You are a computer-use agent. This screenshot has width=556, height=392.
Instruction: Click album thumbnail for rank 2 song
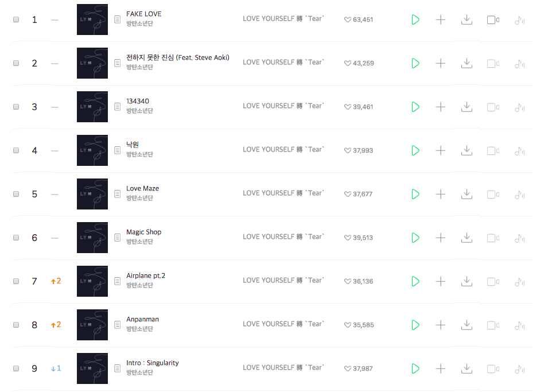coord(92,63)
